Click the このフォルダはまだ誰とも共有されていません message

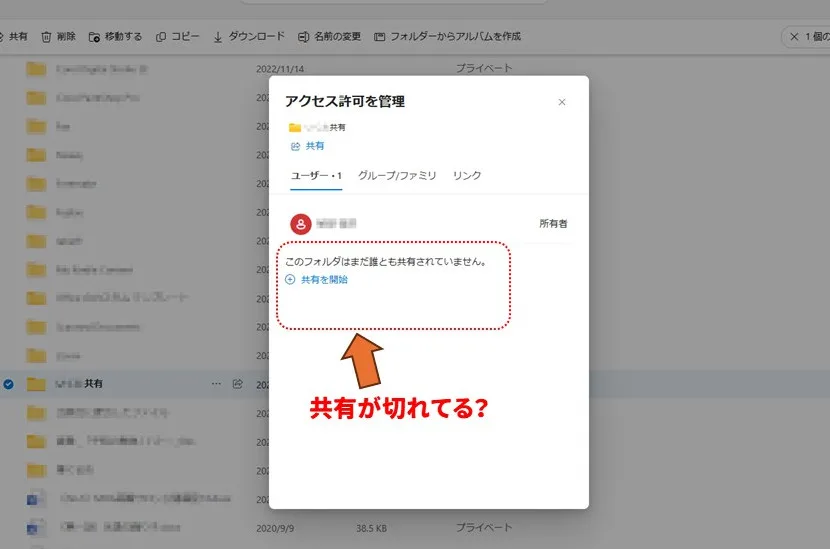click(386, 262)
